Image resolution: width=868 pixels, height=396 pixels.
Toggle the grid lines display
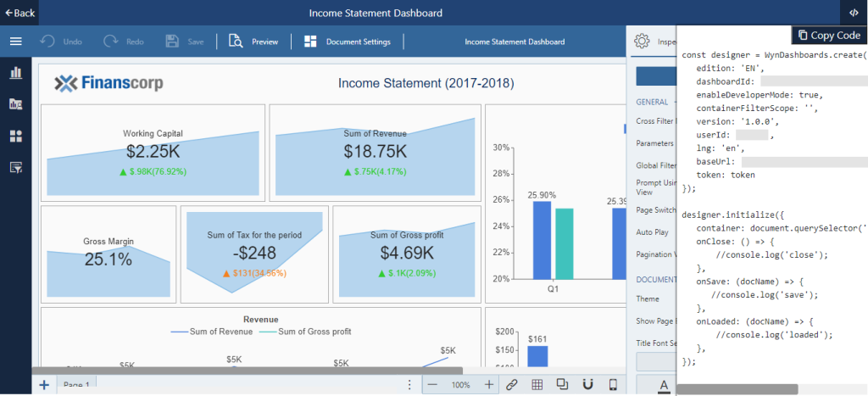click(537, 384)
